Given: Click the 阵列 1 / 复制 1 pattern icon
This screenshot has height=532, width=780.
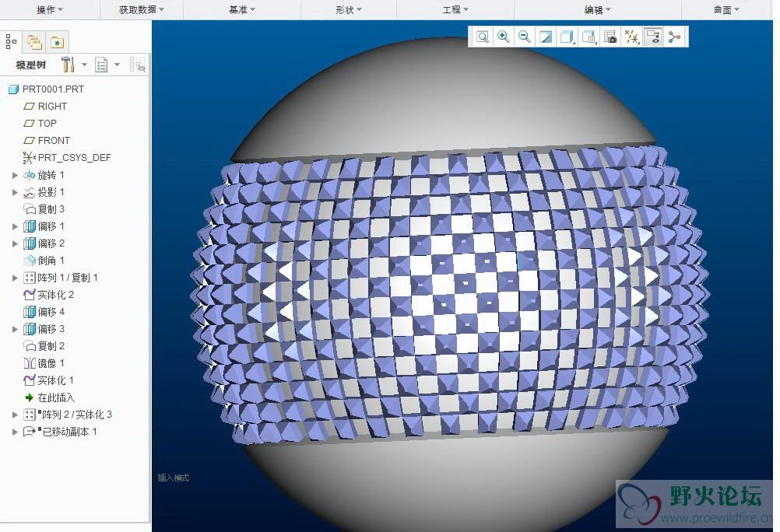Looking at the screenshot, I should pyautogui.click(x=30, y=278).
